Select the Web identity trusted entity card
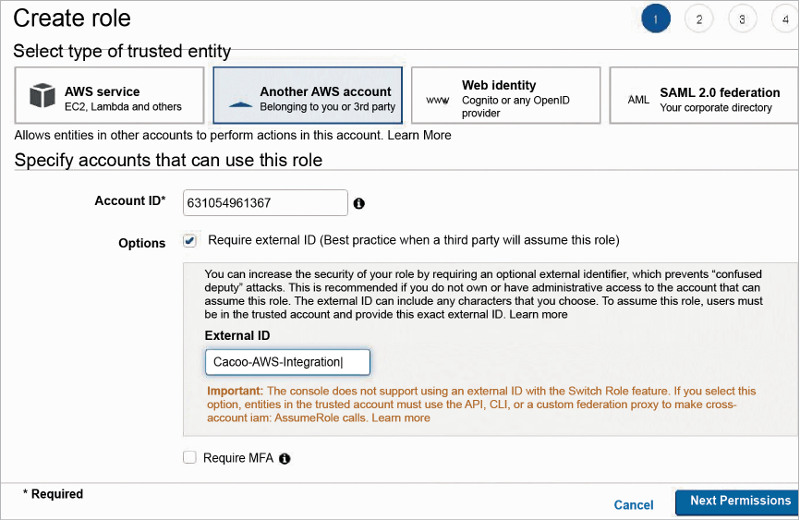The width and height of the screenshot is (800, 520). pyautogui.click(x=506, y=96)
